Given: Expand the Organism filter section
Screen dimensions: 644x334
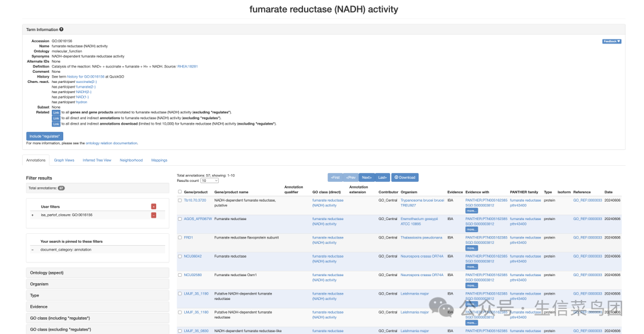Looking at the screenshot, I should 98,284.
